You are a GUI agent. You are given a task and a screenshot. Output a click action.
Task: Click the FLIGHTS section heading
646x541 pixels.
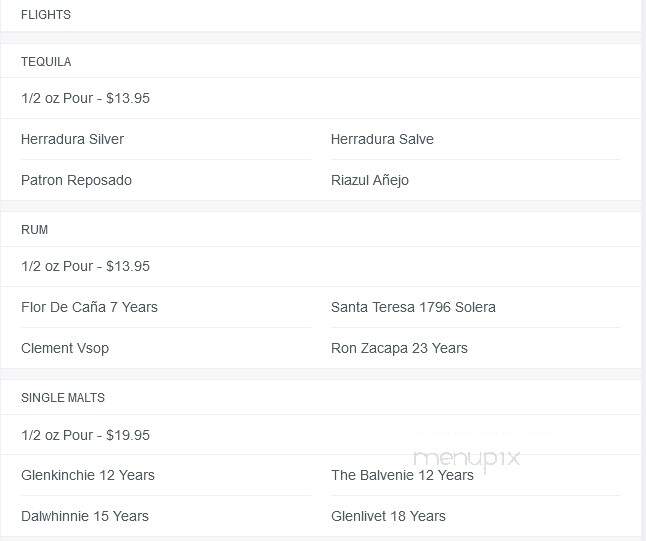pos(46,15)
